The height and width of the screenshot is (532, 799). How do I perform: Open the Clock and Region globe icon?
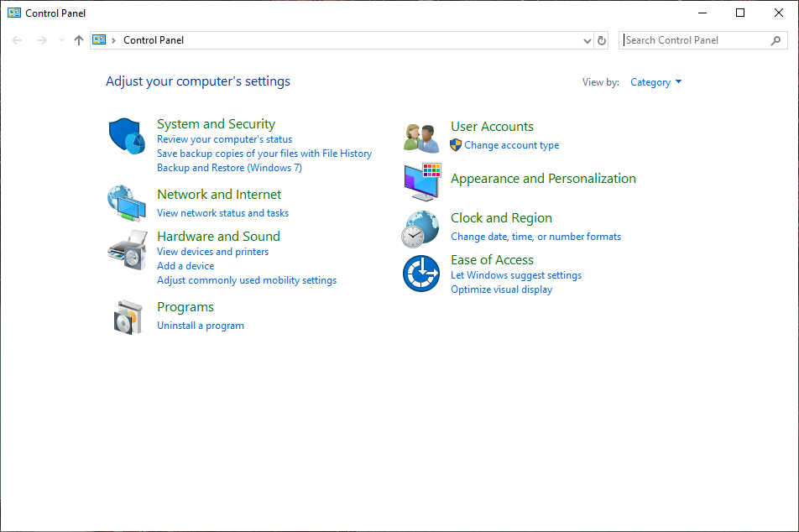tap(420, 229)
